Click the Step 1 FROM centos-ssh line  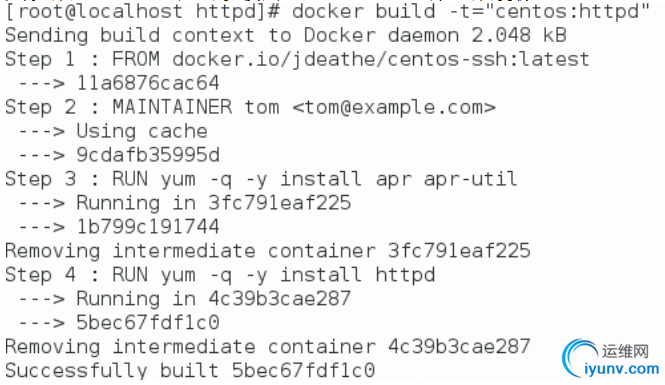pos(297,59)
